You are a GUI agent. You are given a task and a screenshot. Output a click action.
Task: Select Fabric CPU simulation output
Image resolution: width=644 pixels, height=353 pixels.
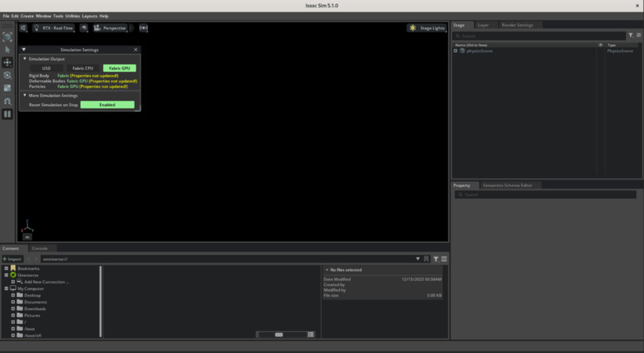point(82,68)
